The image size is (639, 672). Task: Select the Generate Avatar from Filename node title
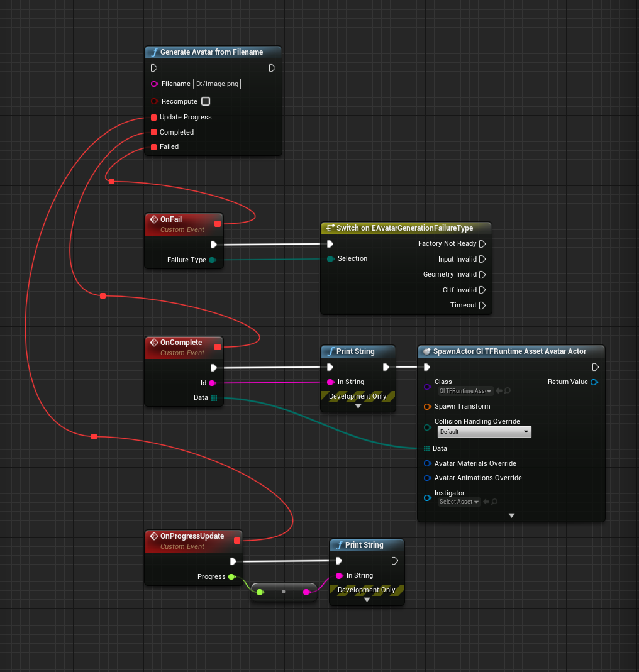[212, 52]
